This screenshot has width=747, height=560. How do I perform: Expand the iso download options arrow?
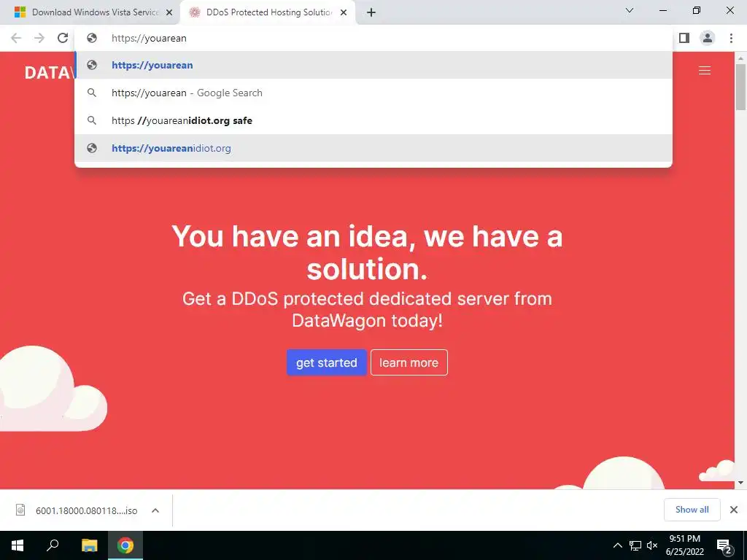155,510
